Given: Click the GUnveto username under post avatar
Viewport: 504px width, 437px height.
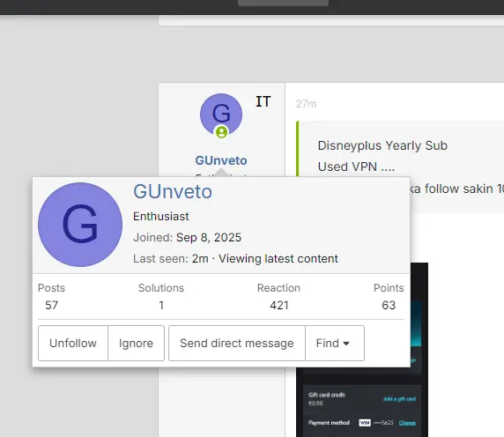Looking at the screenshot, I should pyautogui.click(x=221, y=160).
